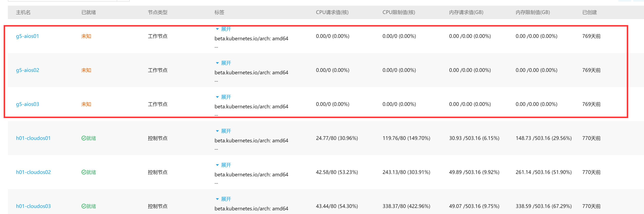Click the g5-aios03 hostname
The image size is (644, 214).
point(27,104)
